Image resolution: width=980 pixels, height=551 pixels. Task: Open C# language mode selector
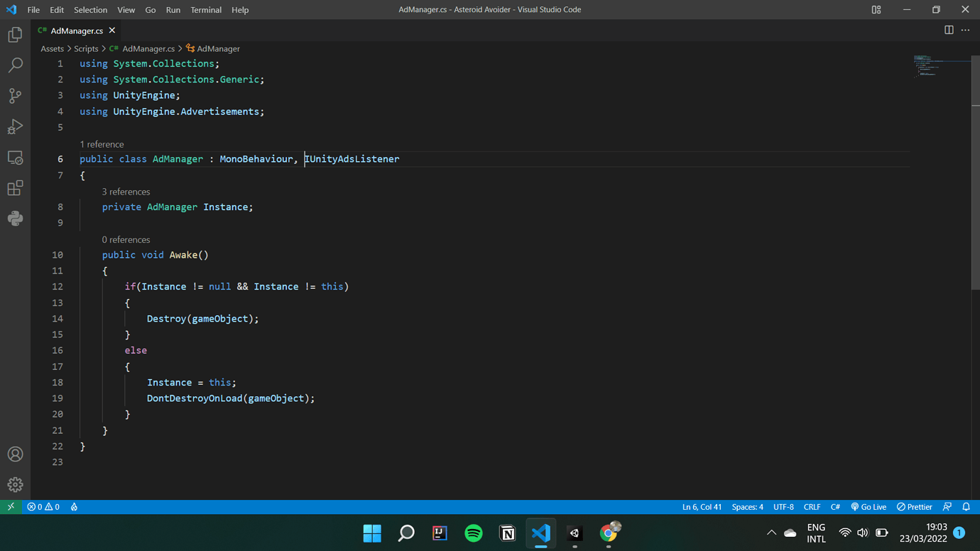tap(835, 507)
